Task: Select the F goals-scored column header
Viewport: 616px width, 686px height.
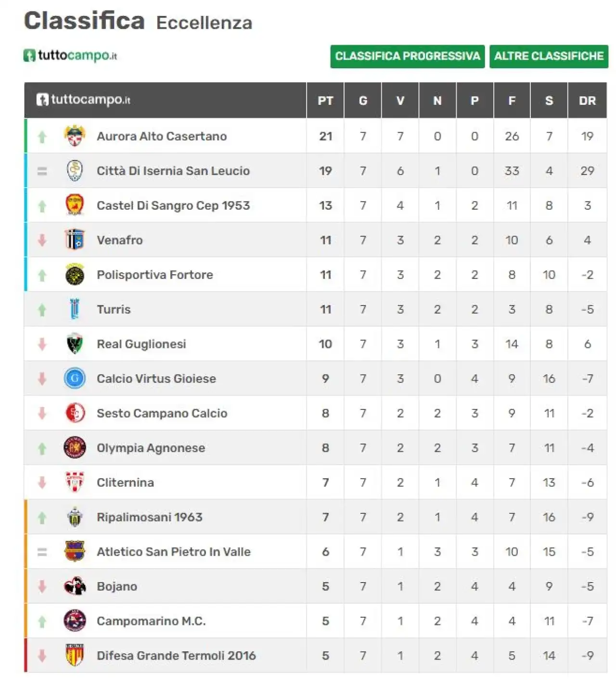Action: pyautogui.click(x=512, y=101)
